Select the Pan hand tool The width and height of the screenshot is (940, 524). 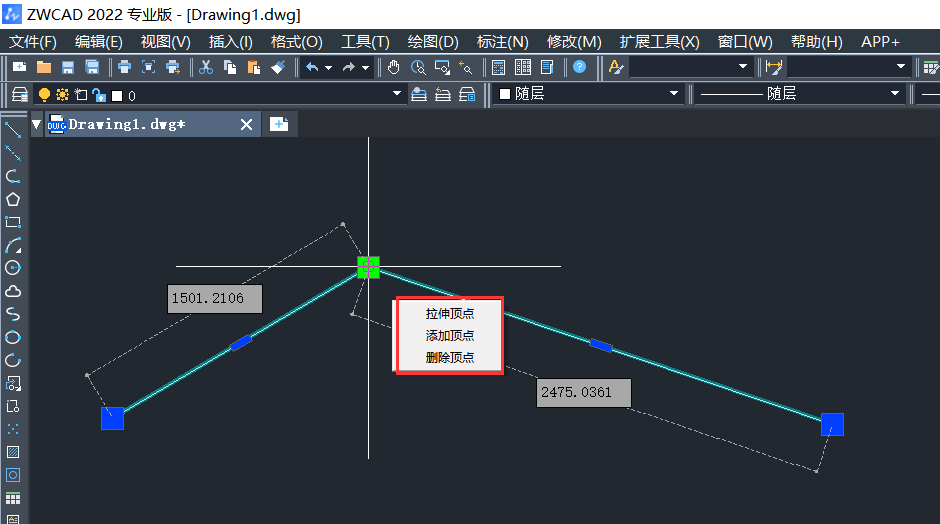click(393, 67)
